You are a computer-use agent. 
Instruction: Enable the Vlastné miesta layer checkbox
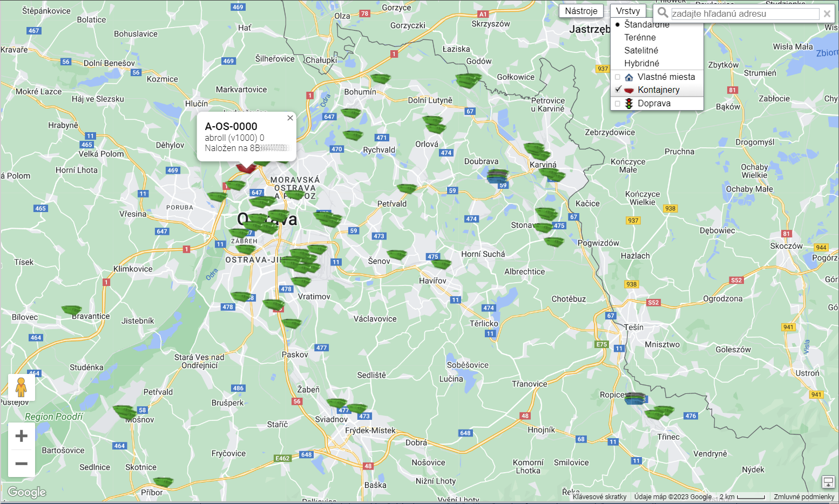click(x=618, y=77)
